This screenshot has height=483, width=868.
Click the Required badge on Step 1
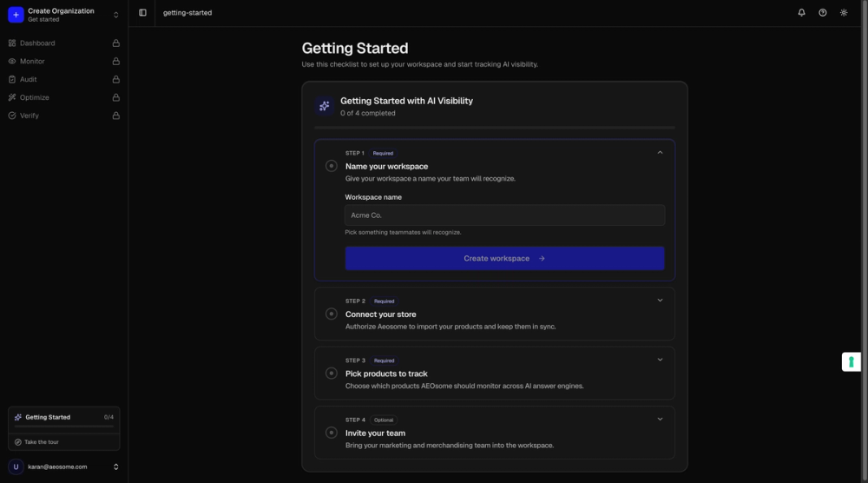[383, 154]
